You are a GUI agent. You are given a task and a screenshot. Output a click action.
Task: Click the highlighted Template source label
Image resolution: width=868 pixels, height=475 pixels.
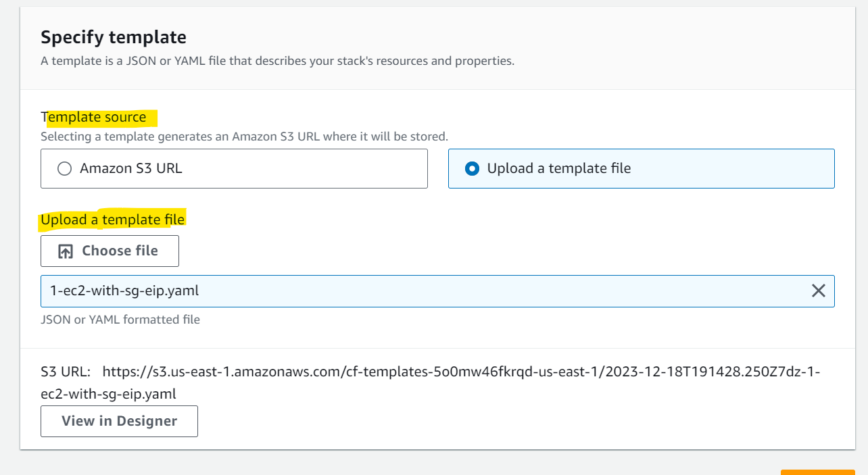(x=93, y=118)
